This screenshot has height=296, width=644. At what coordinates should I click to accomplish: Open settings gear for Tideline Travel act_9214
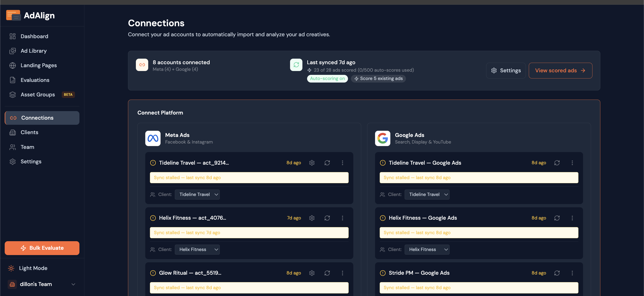pos(312,163)
